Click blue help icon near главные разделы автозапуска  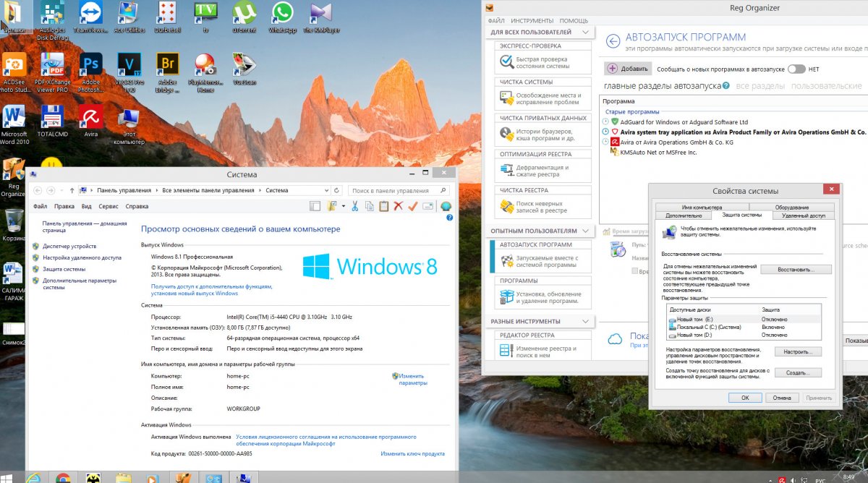726,86
